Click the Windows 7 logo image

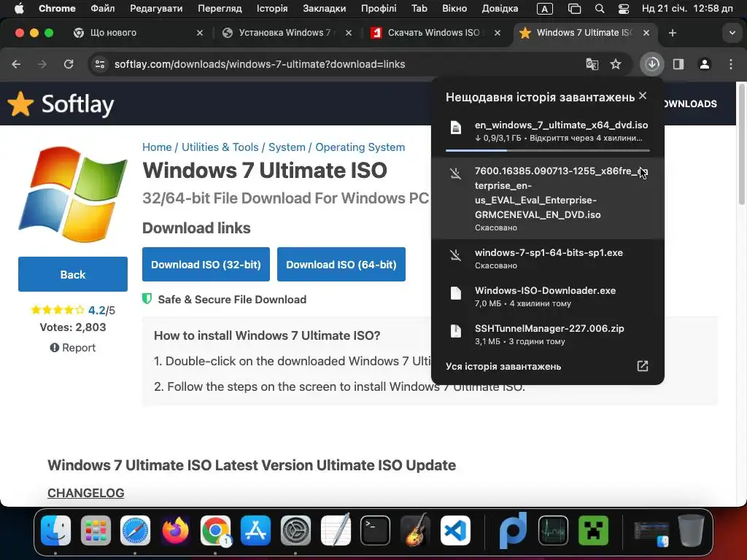(x=73, y=194)
